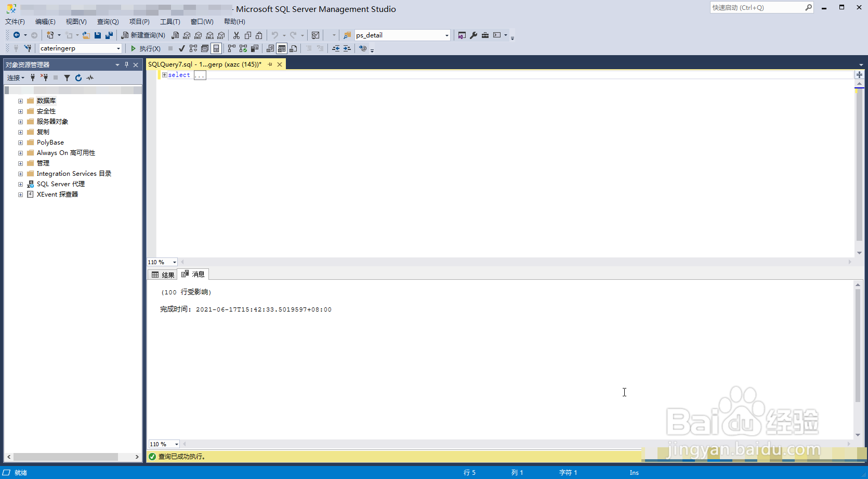The height and width of the screenshot is (479, 868).
Task: Switch to the 消息 Messages tab
Action: pyautogui.click(x=193, y=274)
